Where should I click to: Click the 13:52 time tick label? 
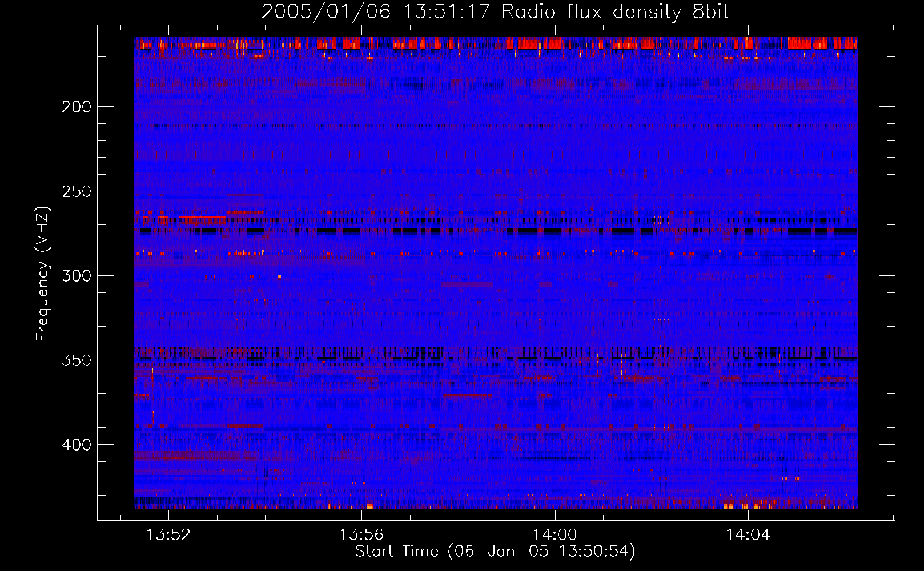pos(168,535)
